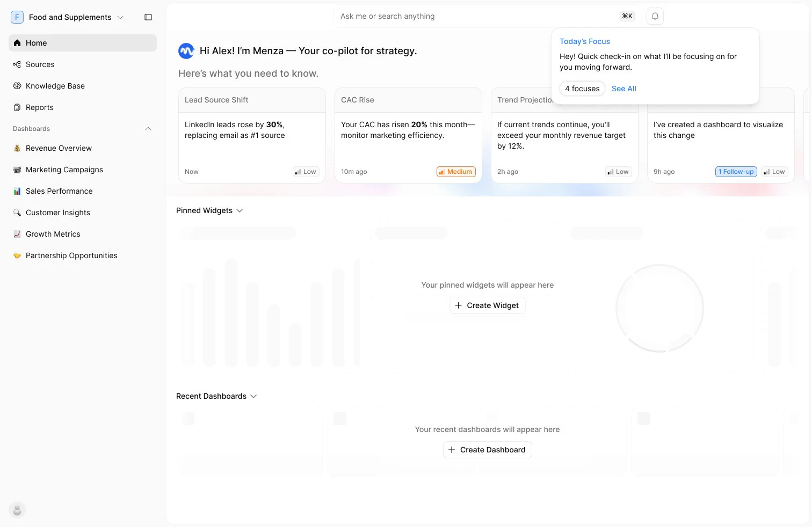Open the Knowledge Base page label
The image size is (812, 527).
click(x=55, y=86)
